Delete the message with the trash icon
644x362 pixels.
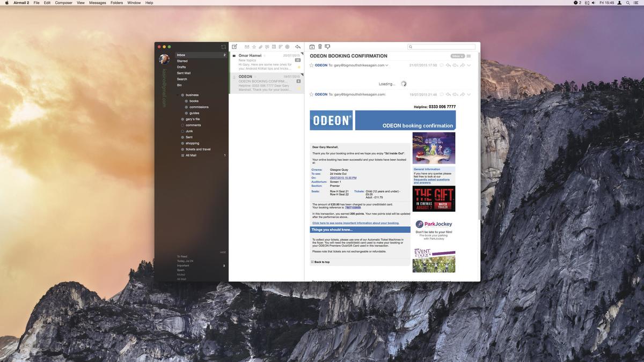tap(320, 47)
